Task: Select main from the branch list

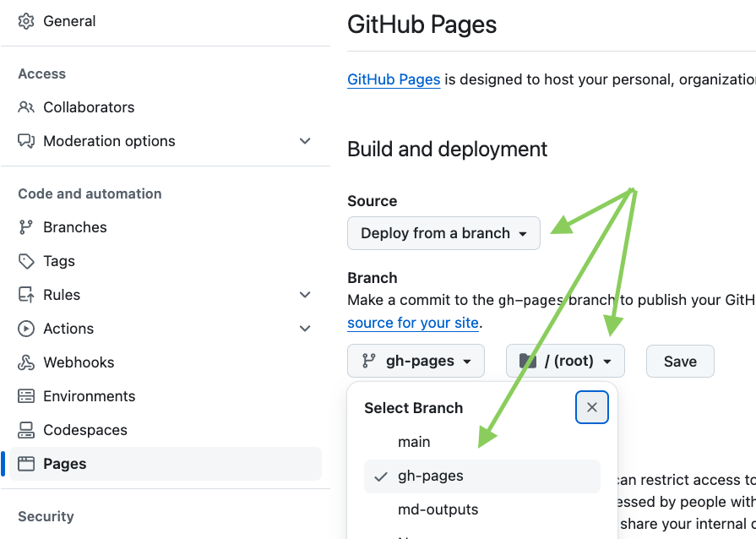Action: click(x=414, y=441)
